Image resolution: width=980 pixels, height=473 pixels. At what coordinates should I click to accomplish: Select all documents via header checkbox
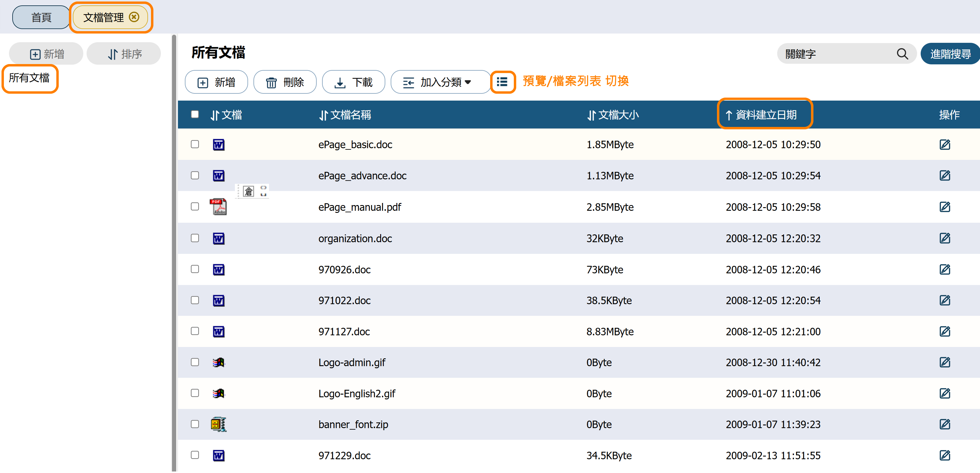pos(195,114)
